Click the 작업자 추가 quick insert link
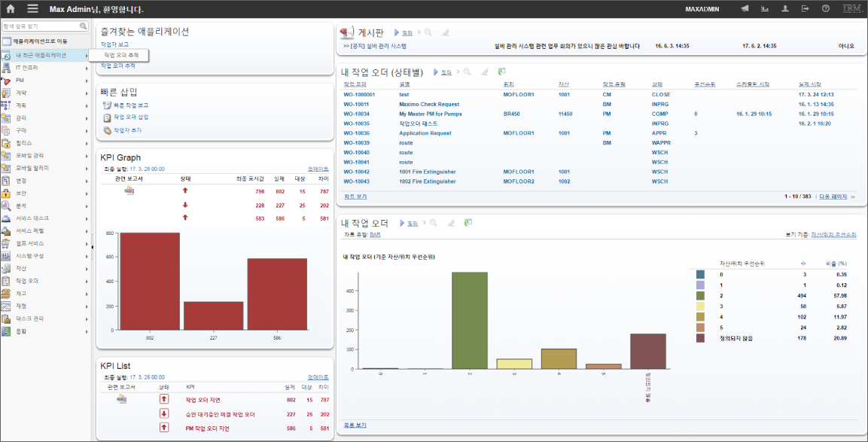 click(127, 131)
